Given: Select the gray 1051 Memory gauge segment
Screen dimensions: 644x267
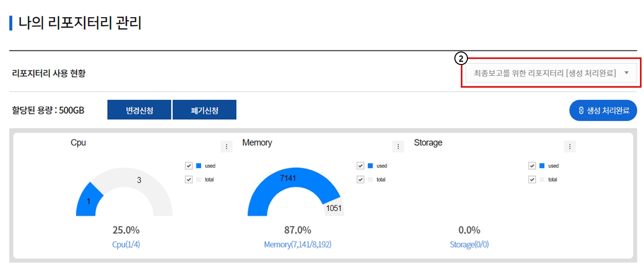Looking at the screenshot, I should tap(334, 209).
